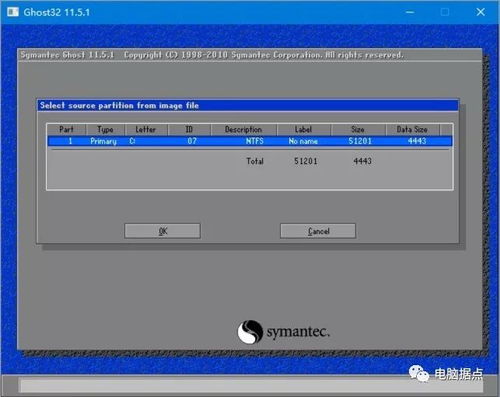This screenshot has height=397, width=500.
Task: Click the Letter column header
Action: point(146,129)
